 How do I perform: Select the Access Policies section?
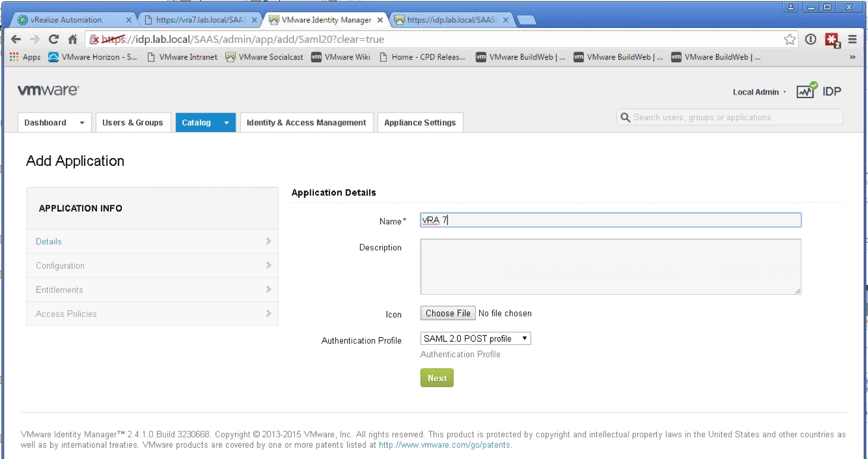pos(152,313)
